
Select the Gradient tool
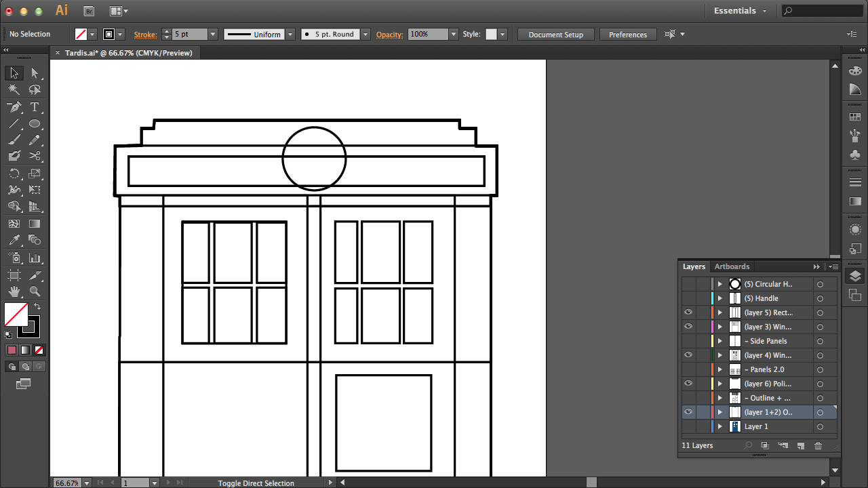pos(35,224)
